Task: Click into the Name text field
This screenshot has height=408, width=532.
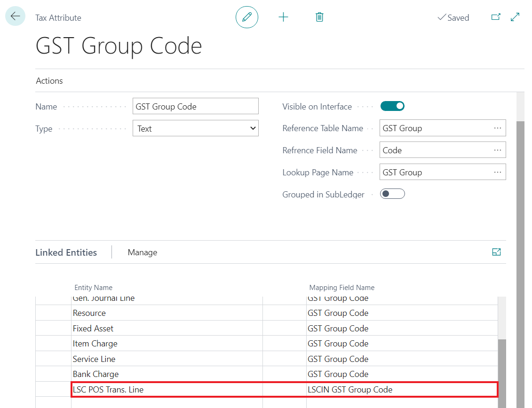Action: click(196, 106)
